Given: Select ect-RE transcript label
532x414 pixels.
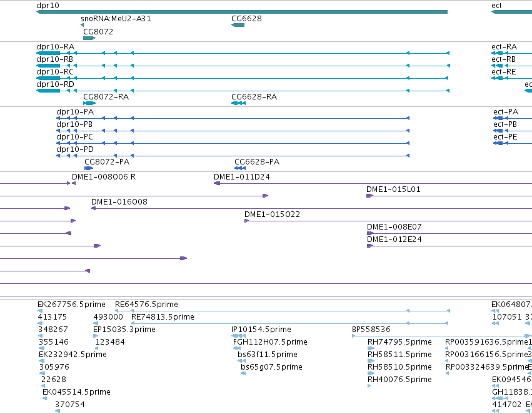Looking at the screenshot, I should point(504,72).
